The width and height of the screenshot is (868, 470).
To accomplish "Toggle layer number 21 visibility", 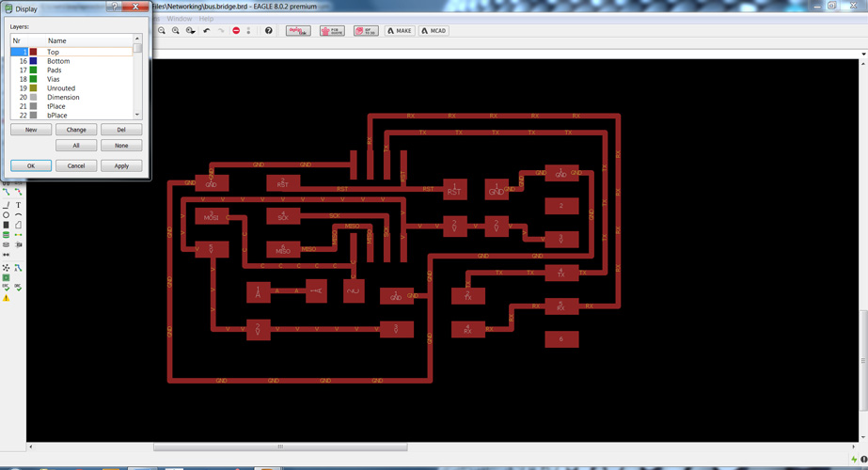I will (24, 106).
